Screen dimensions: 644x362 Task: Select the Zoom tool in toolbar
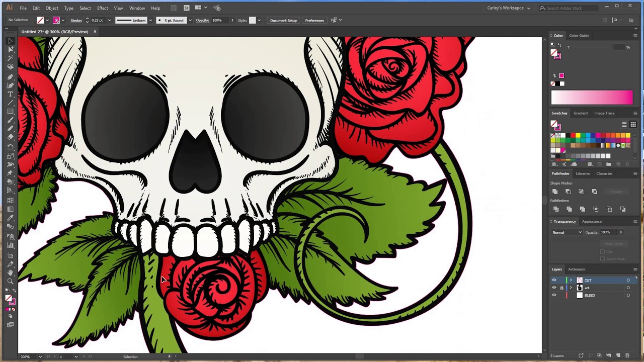click(10, 282)
